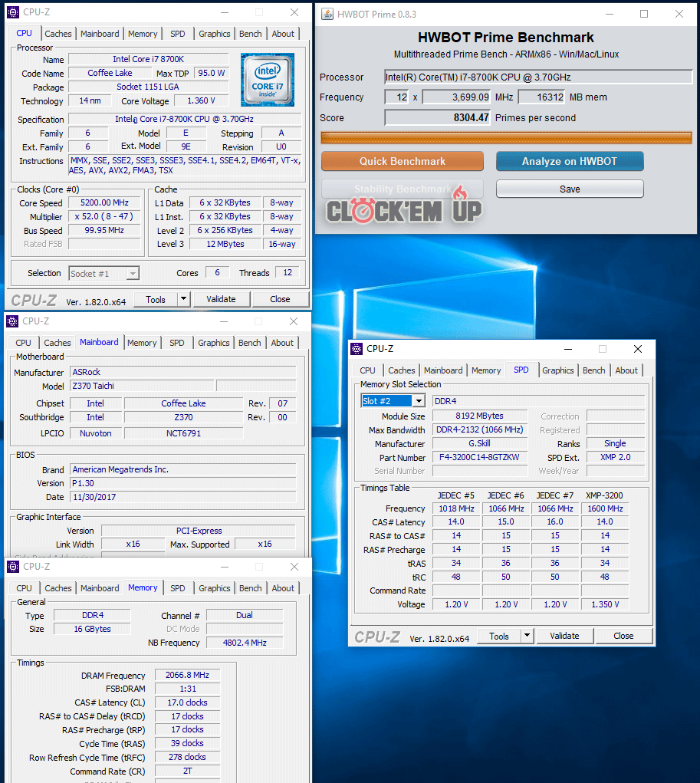Open the Socket #1 selection dropdown
This screenshot has height=783, width=700.
click(x=133, y=274)
